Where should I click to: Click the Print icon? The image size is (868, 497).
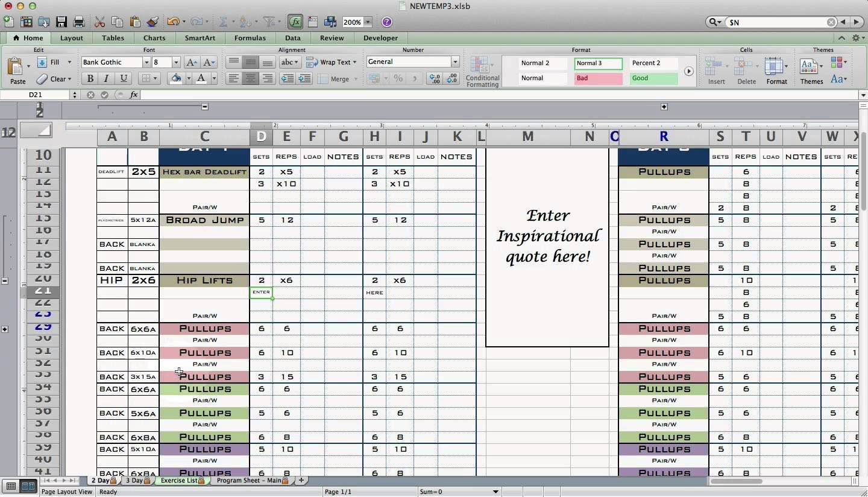coord(79,22)
